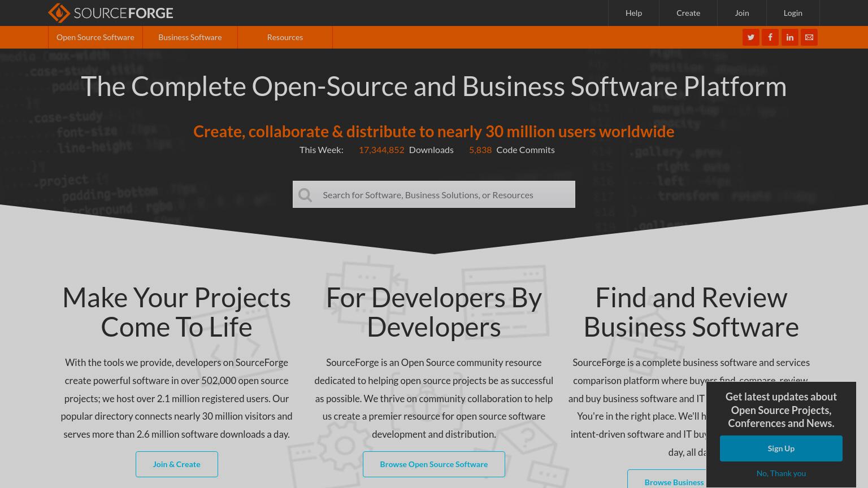This screenshot has width=868, height=488.
Task: Click the SourceForge logo
Action: 111,12
